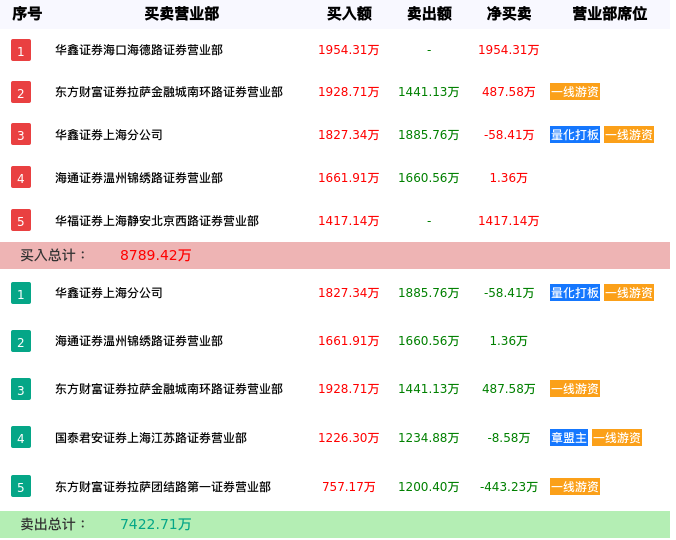Open 华鑫证券海口海德路证券营业部

[139, 50]
